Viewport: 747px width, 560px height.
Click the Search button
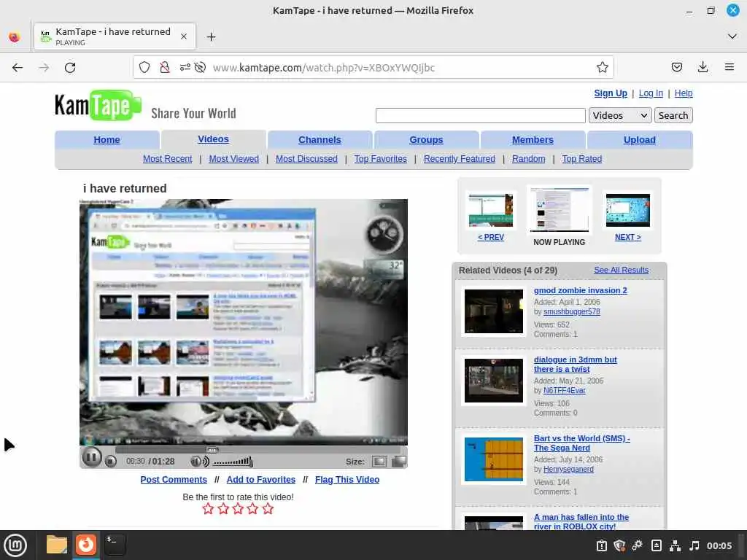(673, 115)
